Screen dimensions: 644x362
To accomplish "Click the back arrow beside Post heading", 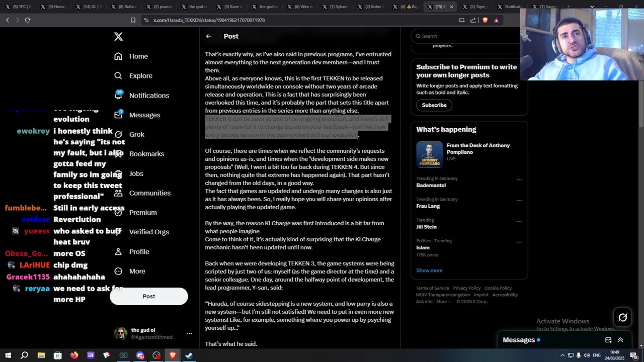I will point(208,36).
